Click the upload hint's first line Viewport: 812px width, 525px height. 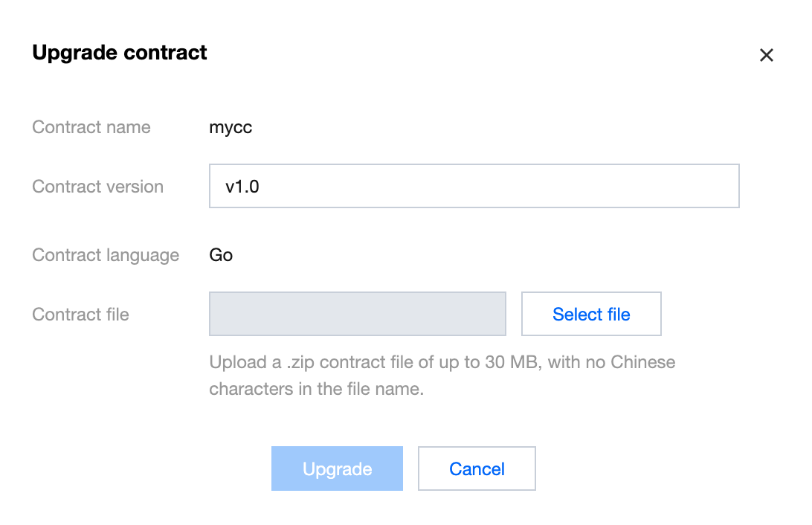(x=442, y=363)
